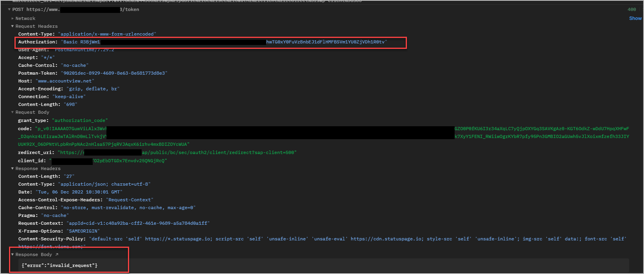The width and height of the screenshot is (644, 274).
Task: Open Response Body in pop-out arrow icon
Action: [x=57, y=254]
